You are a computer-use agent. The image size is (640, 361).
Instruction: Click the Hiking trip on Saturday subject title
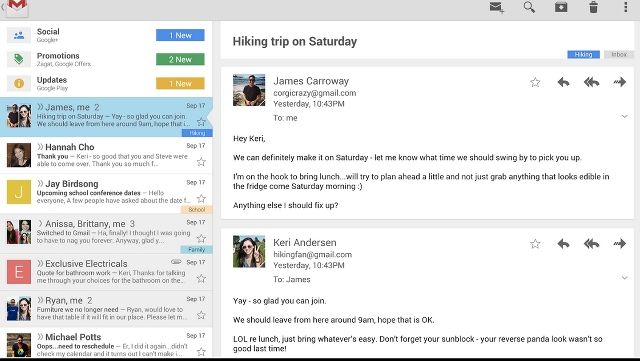pyautogui.click(x=295, y=41)
